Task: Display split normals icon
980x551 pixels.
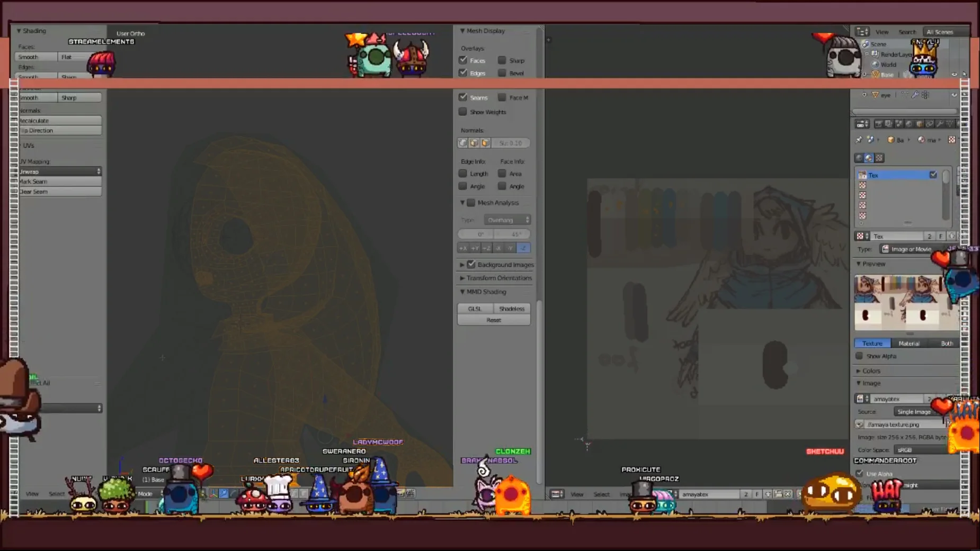Action: pyautogui.click(x=474, y=143)
